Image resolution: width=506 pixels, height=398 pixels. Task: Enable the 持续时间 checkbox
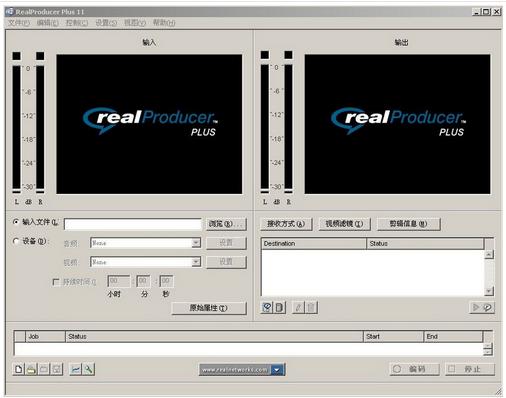coord(56,282)
